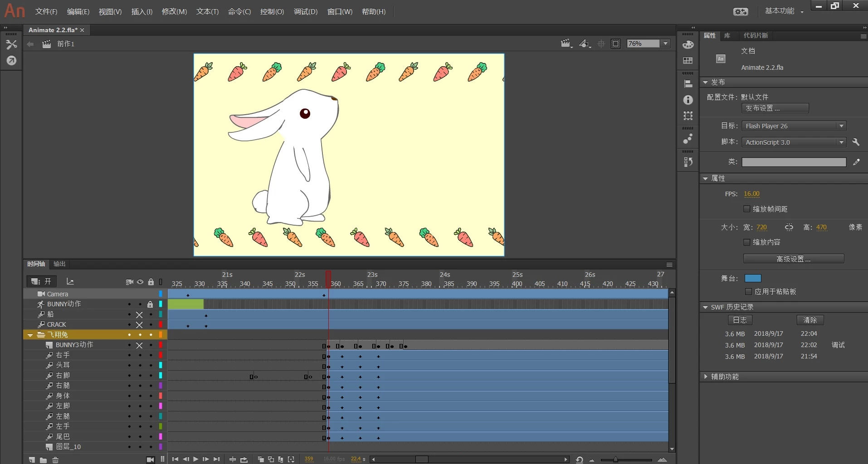Toggle clip content outside the stage
Viewport: 868px width, 464px height.
coord(615,43)
